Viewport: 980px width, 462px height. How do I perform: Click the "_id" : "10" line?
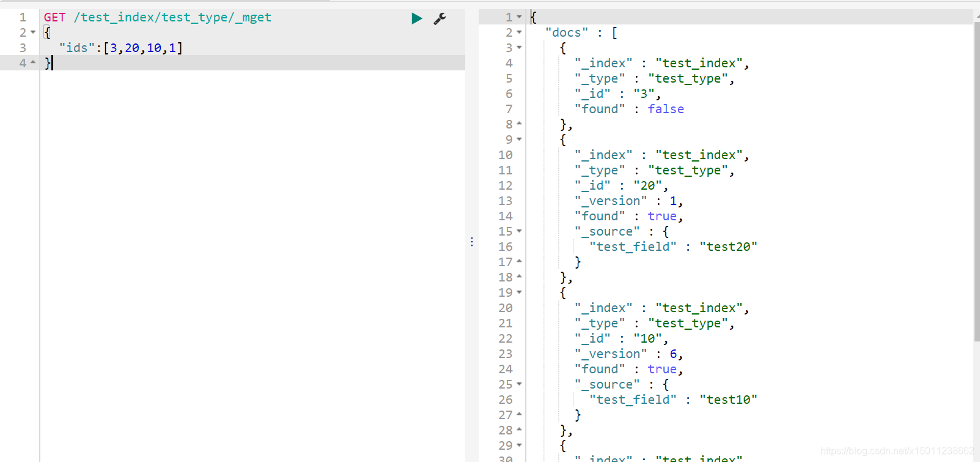click(621, 338)
